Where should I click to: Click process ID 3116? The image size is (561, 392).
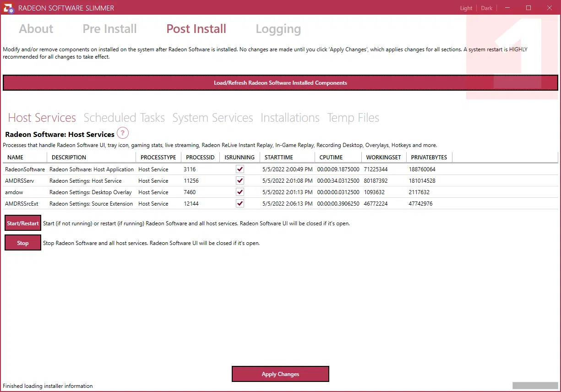[190, 169]
